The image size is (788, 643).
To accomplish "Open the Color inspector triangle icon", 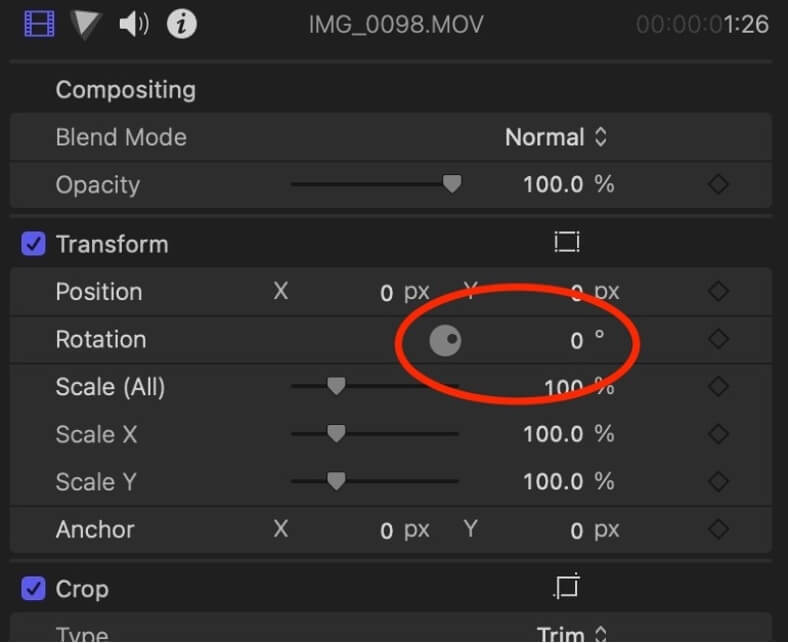I will point(85,23).
